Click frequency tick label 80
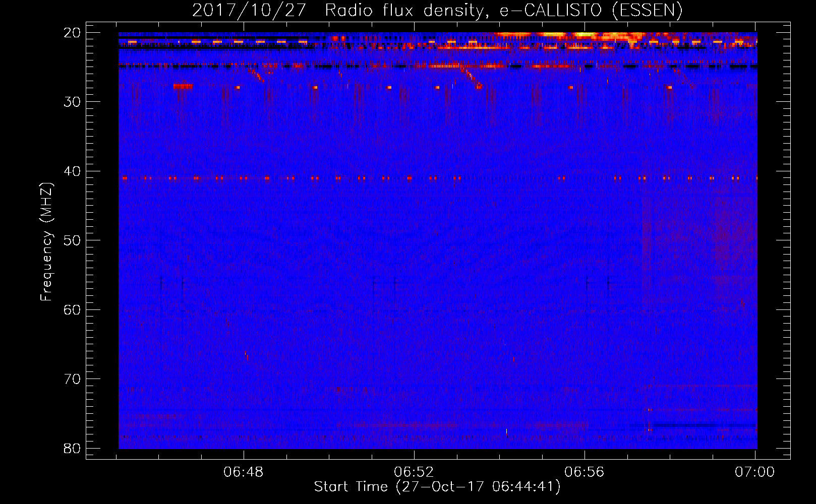 [73, 448]
